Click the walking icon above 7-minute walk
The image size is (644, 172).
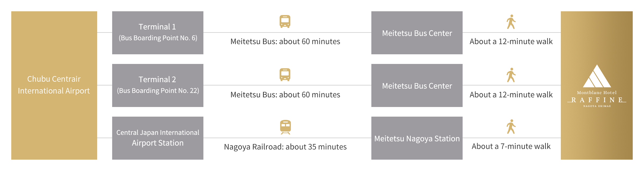point(511,127)
